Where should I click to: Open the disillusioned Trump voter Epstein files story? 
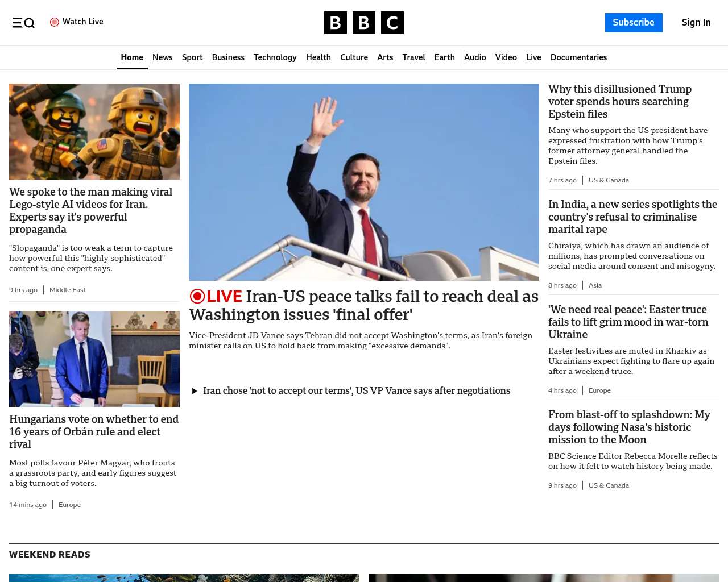pyautogui.click(x=620, y=101)
